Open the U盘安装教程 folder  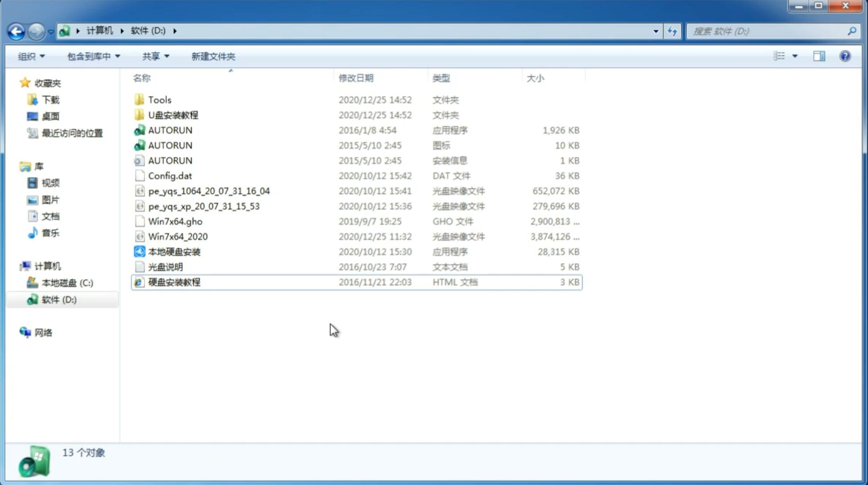point(173,115)
